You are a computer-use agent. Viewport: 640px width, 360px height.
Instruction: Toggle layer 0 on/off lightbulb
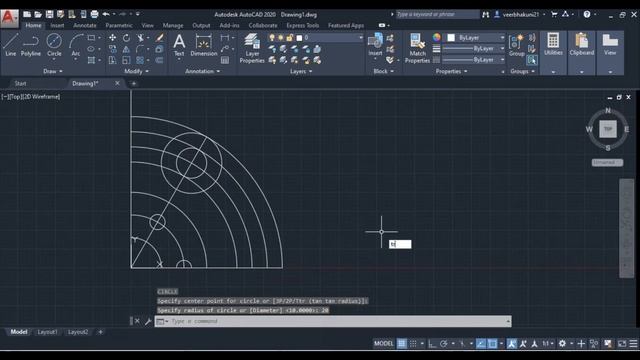[x=272, y=38]
